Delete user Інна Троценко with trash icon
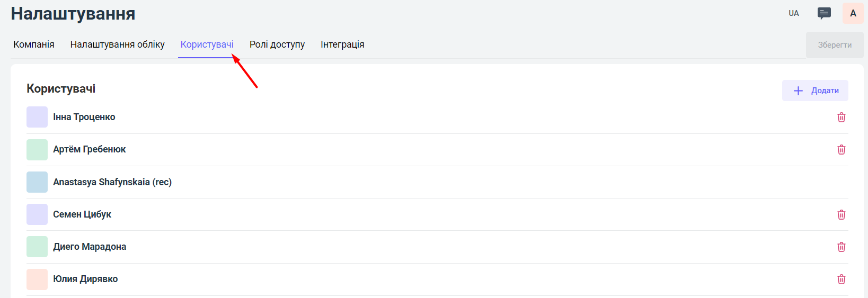This screenshot has height=298, width=868. pos(841,118)
